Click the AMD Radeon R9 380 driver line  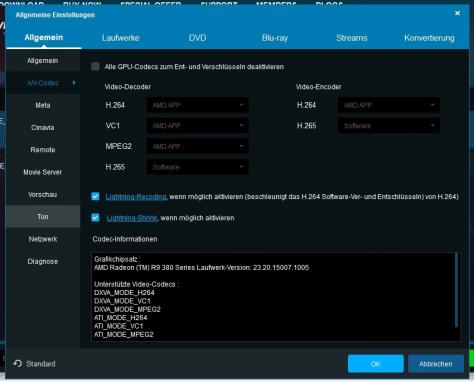tap(201, 268)
